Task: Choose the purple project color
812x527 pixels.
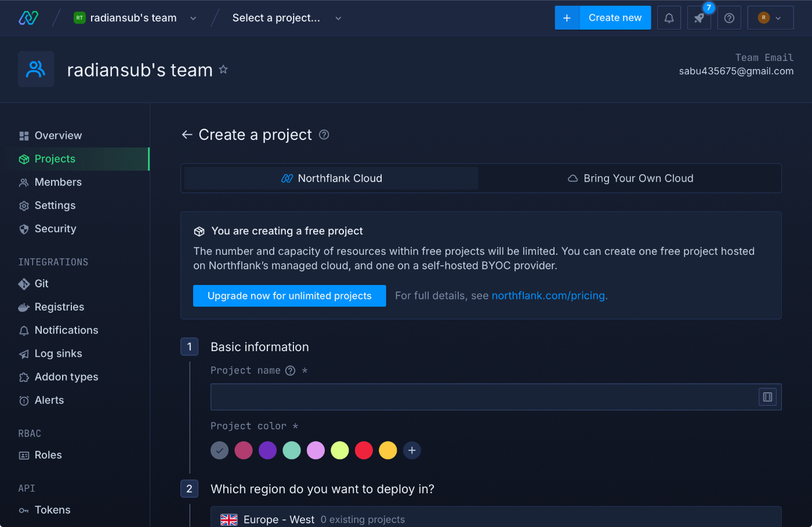Action: 267,450
